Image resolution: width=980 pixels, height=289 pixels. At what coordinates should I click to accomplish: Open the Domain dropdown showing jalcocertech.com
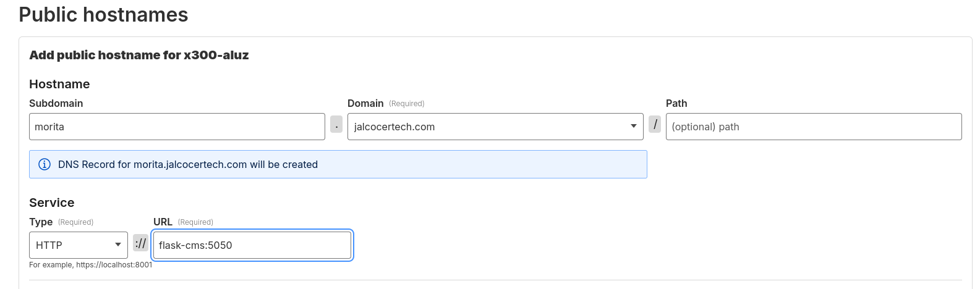[x=495, y=127]
